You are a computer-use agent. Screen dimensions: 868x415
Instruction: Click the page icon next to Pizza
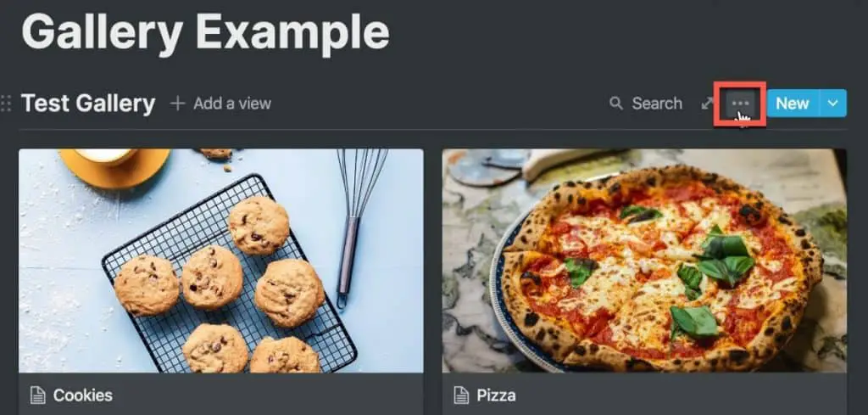461,395
